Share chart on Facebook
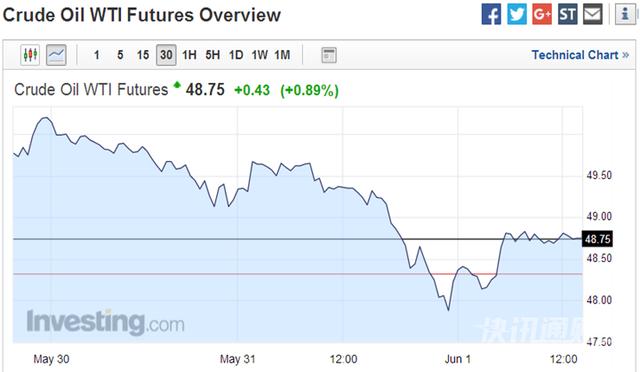Viewport: 640px width, 372px height. [491, 14]
